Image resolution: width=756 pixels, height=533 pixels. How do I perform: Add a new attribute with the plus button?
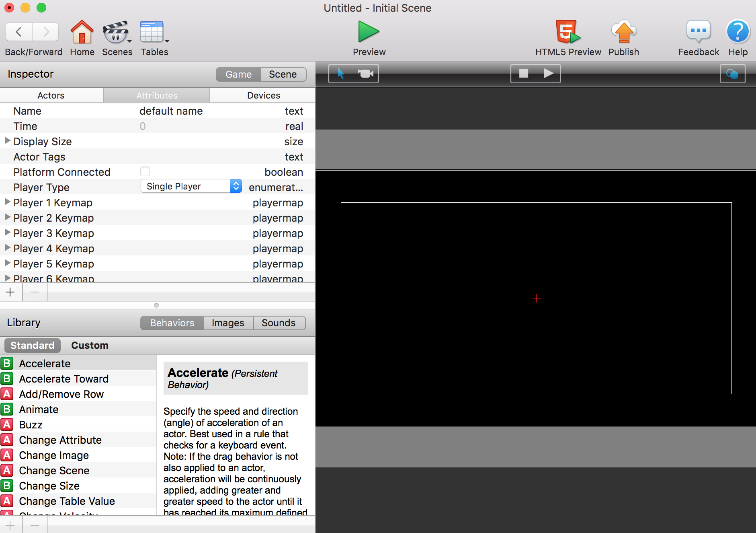[x=11, y=292]
